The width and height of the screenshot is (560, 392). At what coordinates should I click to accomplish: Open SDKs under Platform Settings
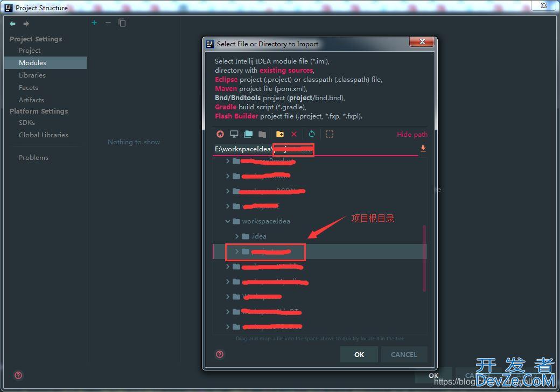click(x=27, y=122)
